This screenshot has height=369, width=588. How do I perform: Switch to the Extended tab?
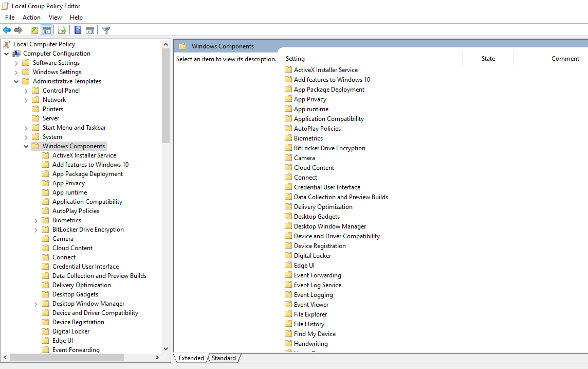tap(191, 358)
